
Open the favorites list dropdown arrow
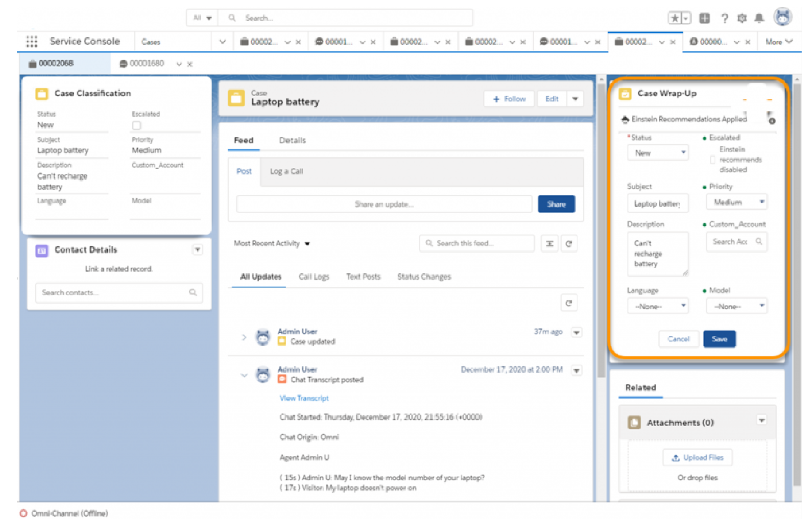pyautogui.click(x=686, y=18)
